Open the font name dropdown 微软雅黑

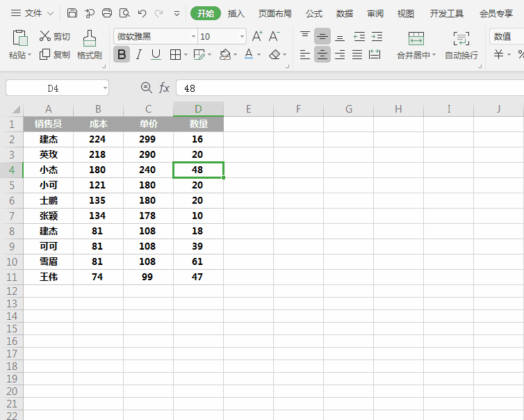pos(193,36)
